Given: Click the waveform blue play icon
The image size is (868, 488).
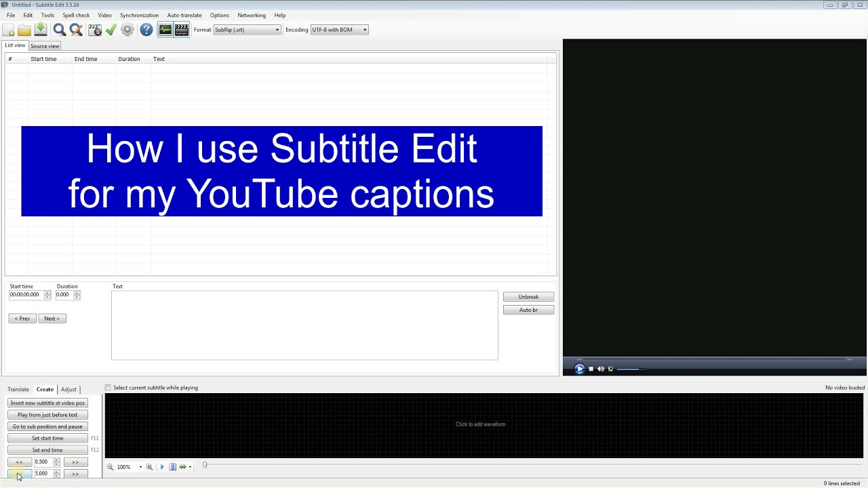Looking at the screenshot, I should click(162, 467).
